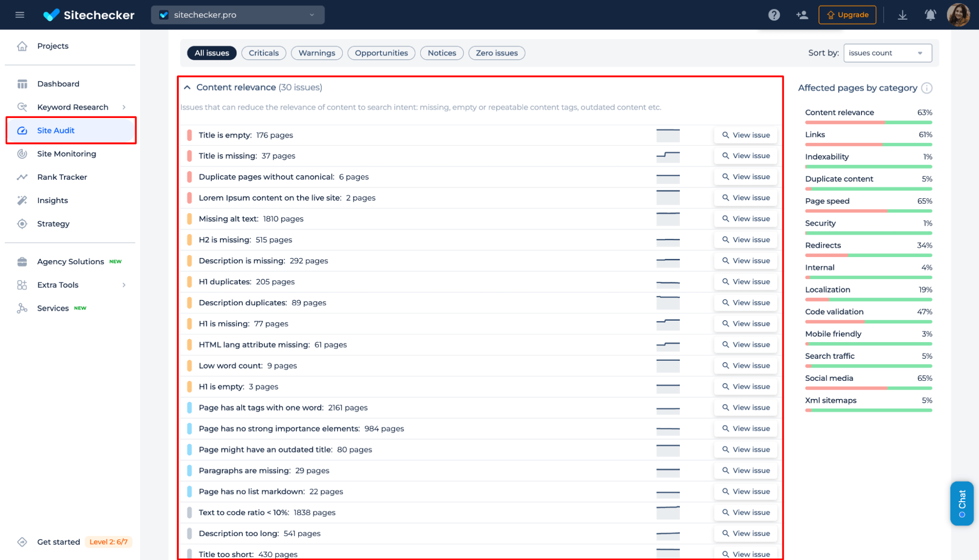Screen dimensions: 979x560
Task: Click the Opportunities filter toggle
Action: click(381, 52)
